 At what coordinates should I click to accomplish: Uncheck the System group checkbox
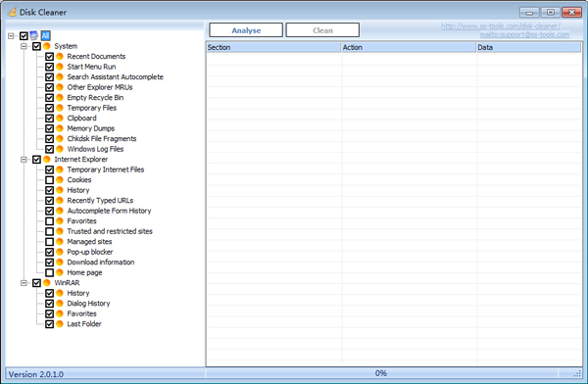[36, 46]
